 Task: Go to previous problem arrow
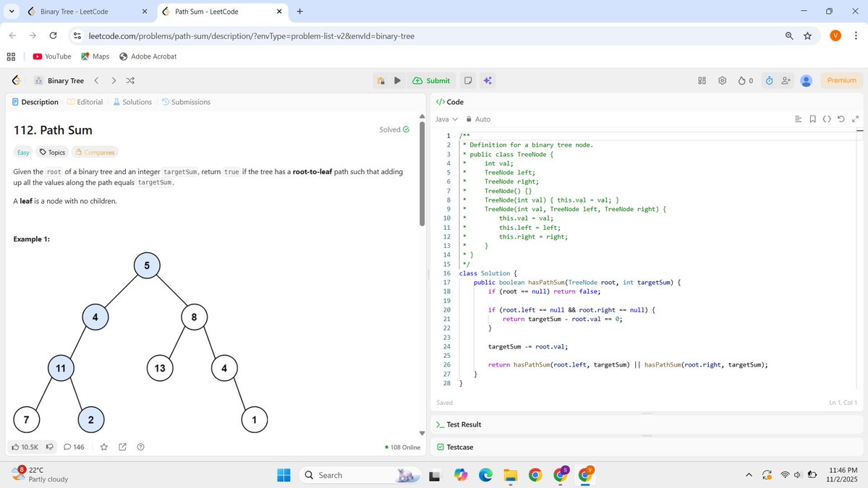[x=97, y=80]
